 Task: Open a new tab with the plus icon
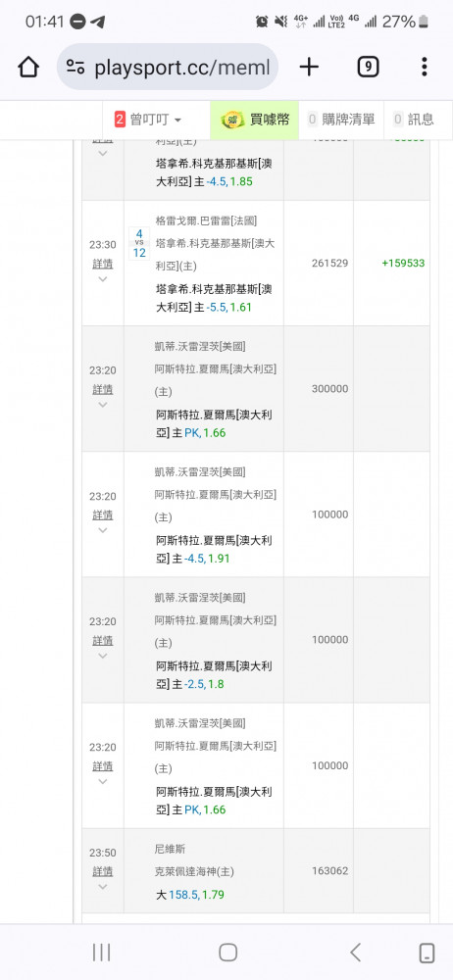click(x=309, y=67)
